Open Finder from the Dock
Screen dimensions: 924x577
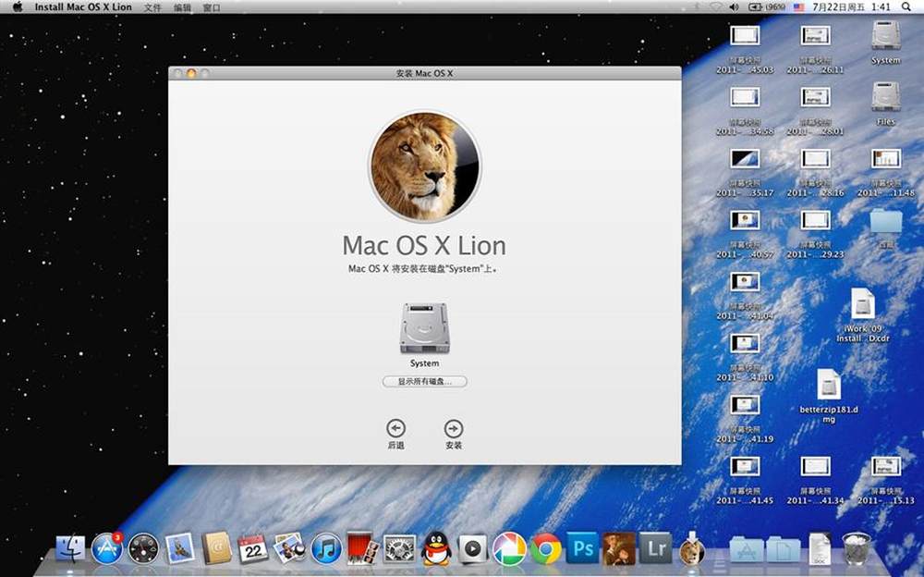[x=71, y=548]
